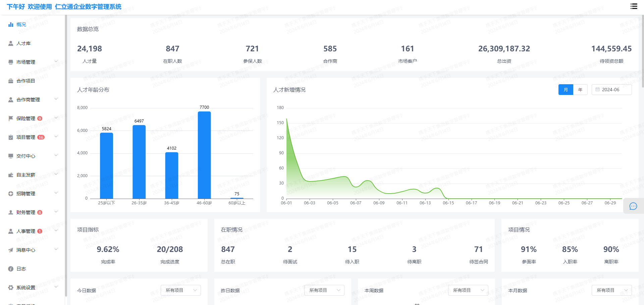
Task: Click the 人才库 person icon
Action: [x=11, y=43]
